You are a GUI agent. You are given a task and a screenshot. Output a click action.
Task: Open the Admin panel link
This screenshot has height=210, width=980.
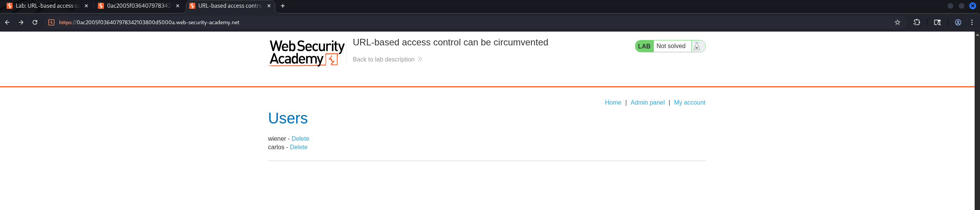click(x=647, y=102)
